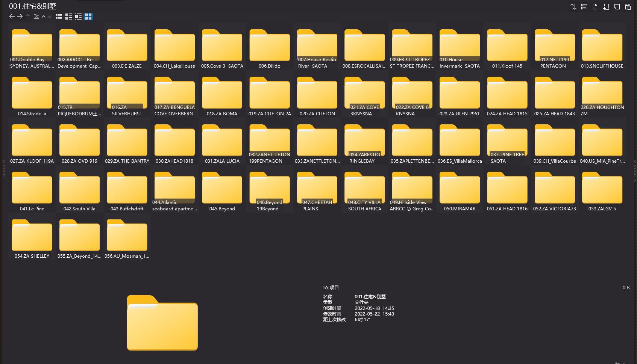The width and height of the screenshot is (637, 364).
Task: Click the scroll-with-plus icon in top toolbar
Action: point(606,7)
